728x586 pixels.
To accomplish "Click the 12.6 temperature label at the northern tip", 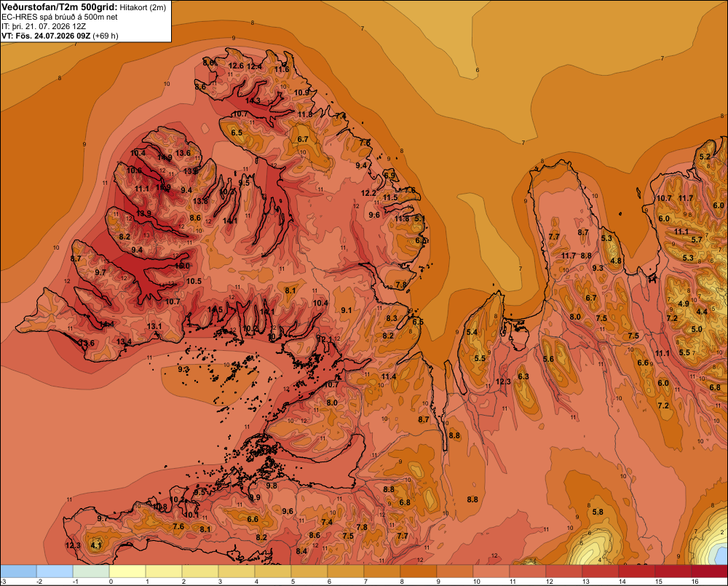I will click(x=236, y=66).
